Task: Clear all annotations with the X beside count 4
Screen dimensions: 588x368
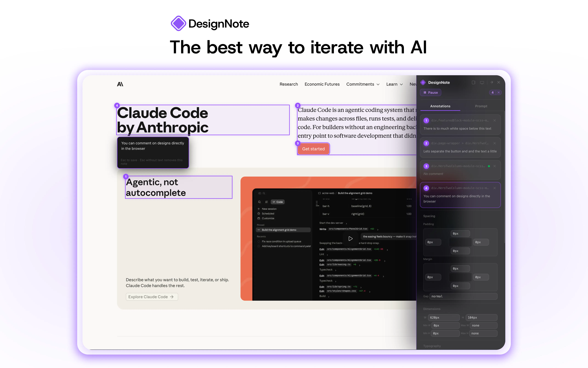Action: coord(499,92)
